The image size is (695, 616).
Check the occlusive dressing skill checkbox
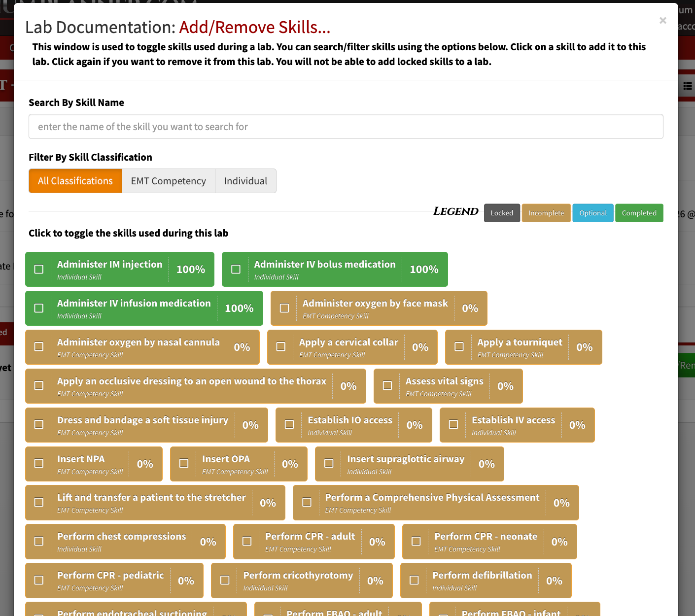(39, 386)
